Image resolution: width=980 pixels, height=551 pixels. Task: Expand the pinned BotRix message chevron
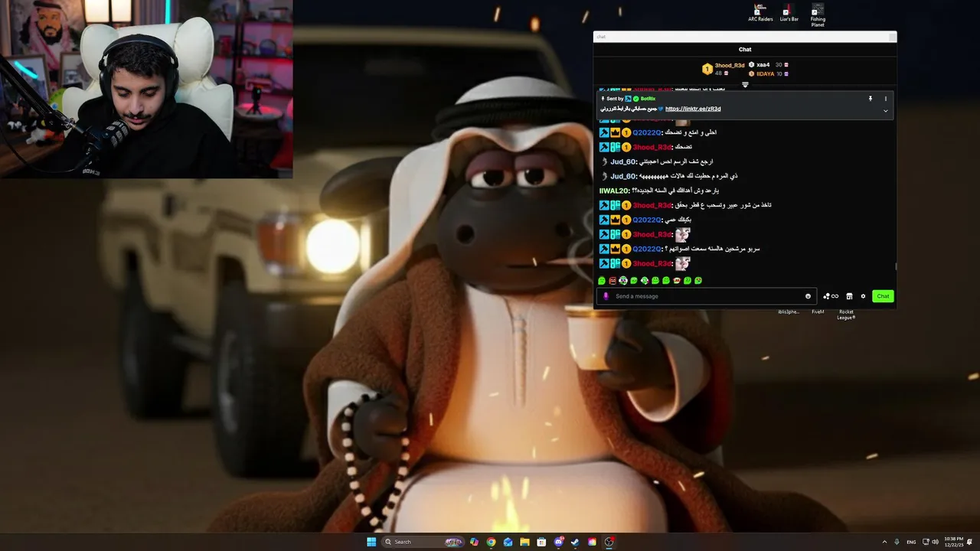pyautogui.click(x=886, y=111)
